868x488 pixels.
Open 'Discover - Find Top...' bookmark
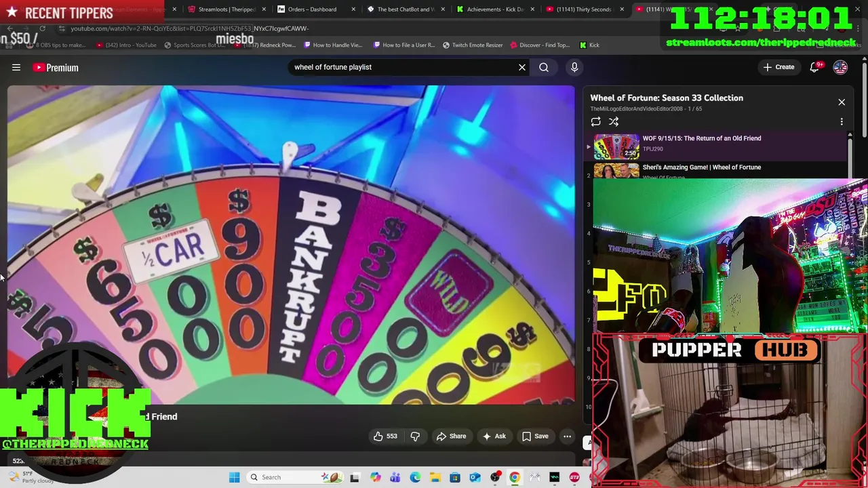click(x=540, y=45)
